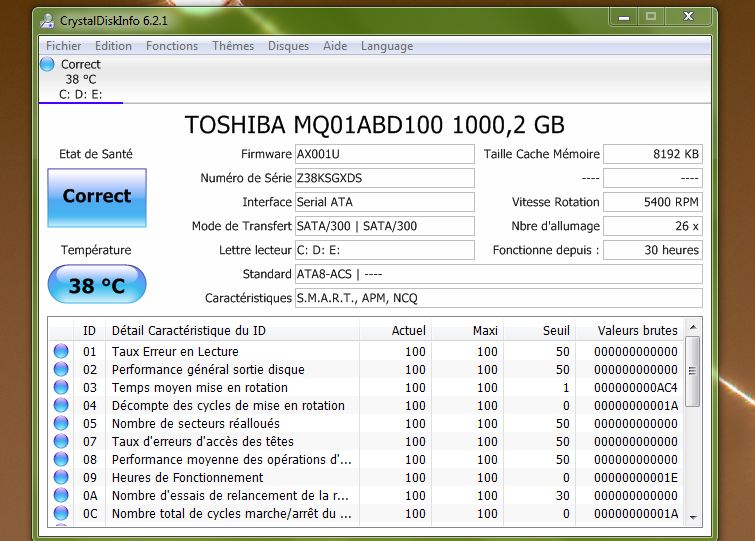This screenshot has height=541, width=755.
Task: Click the CrystalDiskInfo title bar app icon
Action: (x=48, y=18)
